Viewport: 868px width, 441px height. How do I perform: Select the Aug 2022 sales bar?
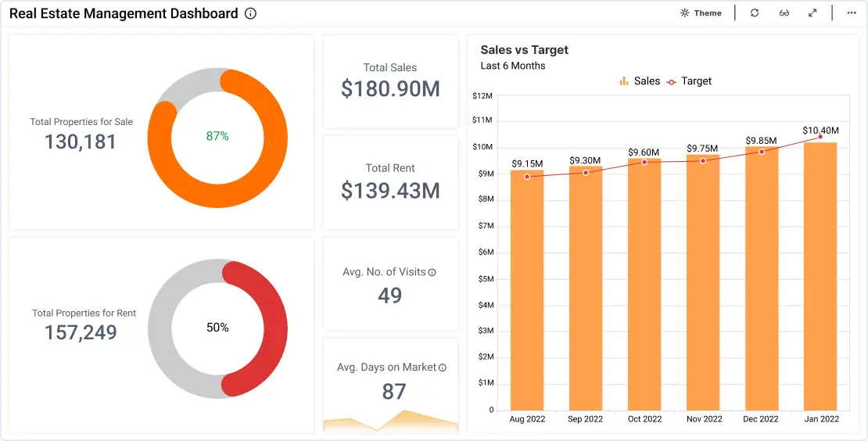527,290
